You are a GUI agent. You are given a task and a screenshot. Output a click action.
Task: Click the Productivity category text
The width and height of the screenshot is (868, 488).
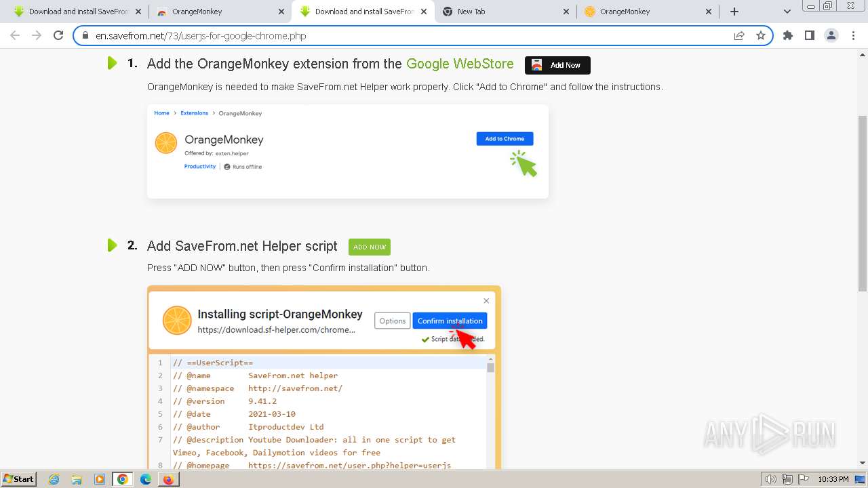pos(200,166)
